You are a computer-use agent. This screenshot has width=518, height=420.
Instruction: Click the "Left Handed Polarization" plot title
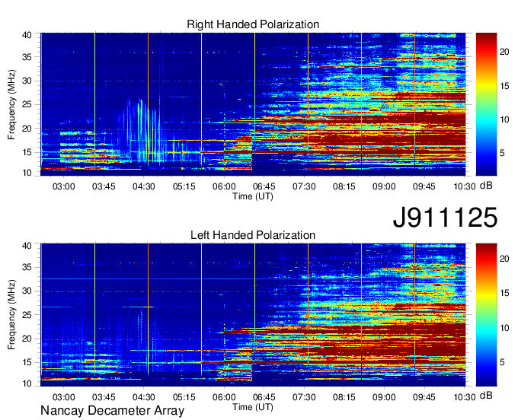253,235
